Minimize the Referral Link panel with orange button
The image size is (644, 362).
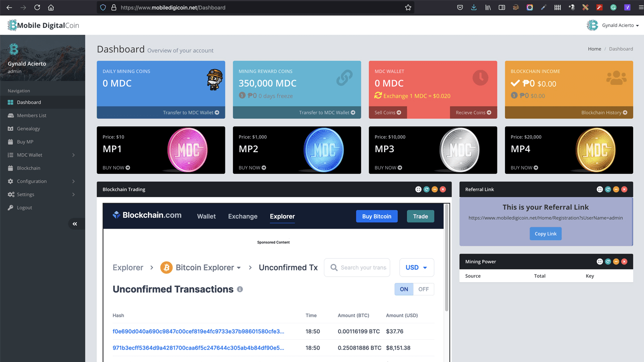(x=616, y=189)
